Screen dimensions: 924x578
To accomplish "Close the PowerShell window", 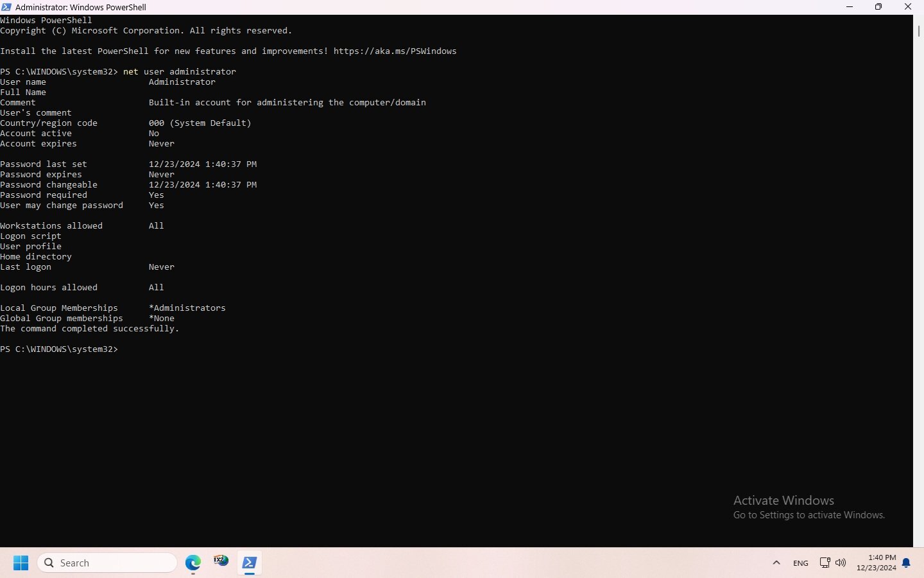I will [908, 7].
